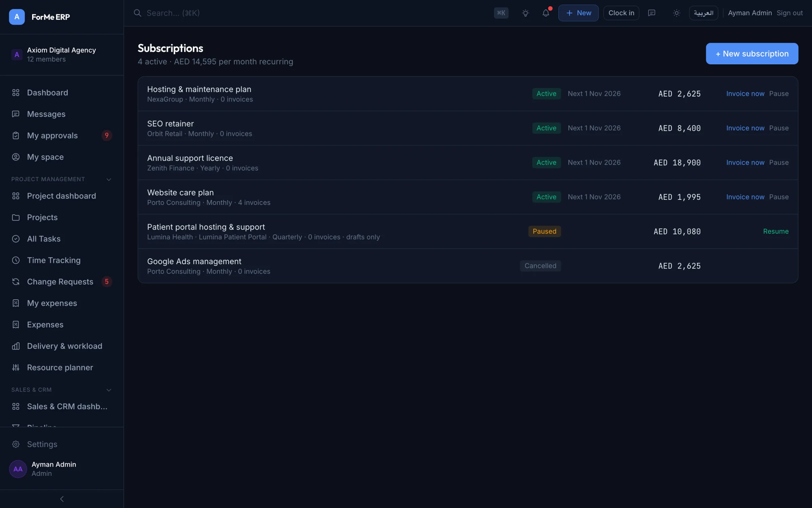Switch language to Arabic
Screen dimensions: 812x508
(703, 13)
